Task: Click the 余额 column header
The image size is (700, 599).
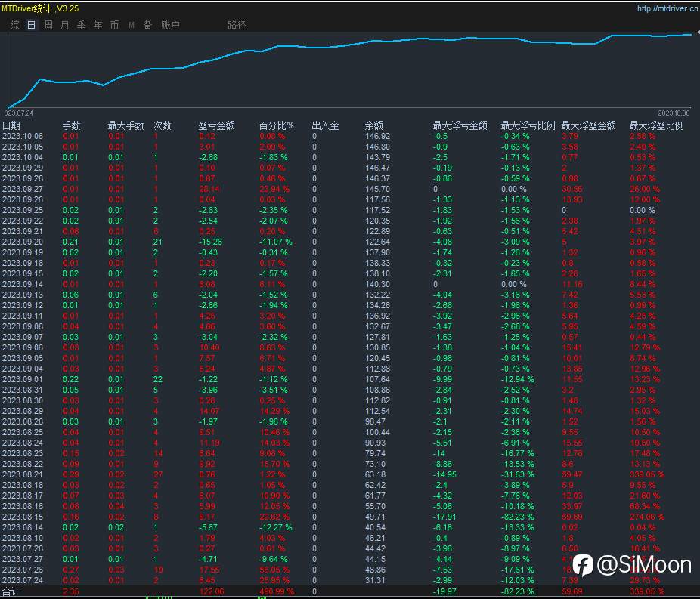Action: pyautogui.click(x=374, y=126)
